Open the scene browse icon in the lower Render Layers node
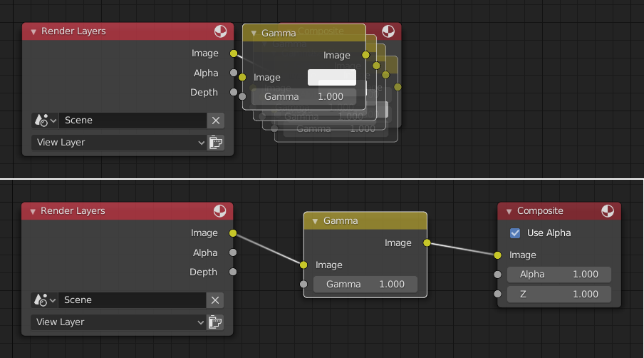The width and height of the screenshot is (644, 358). [x=44, y=300]
